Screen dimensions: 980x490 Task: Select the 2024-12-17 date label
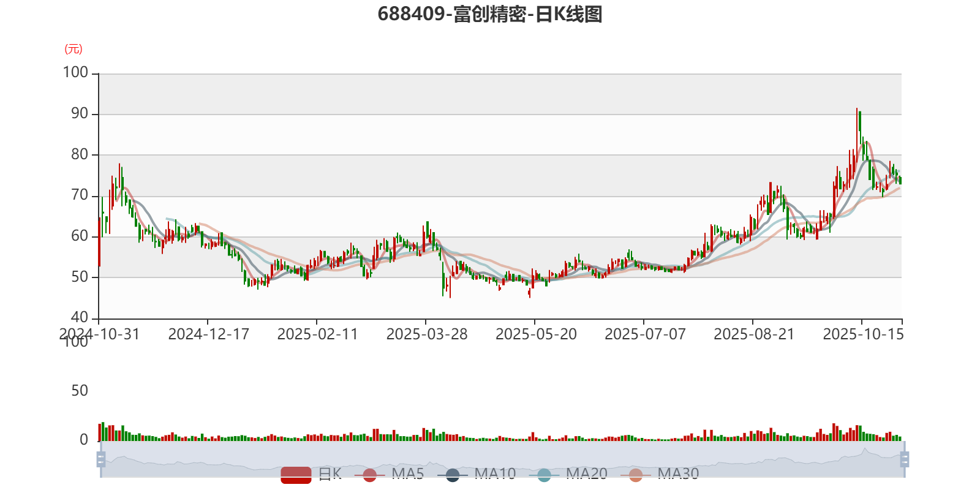(x=209, y=334)
